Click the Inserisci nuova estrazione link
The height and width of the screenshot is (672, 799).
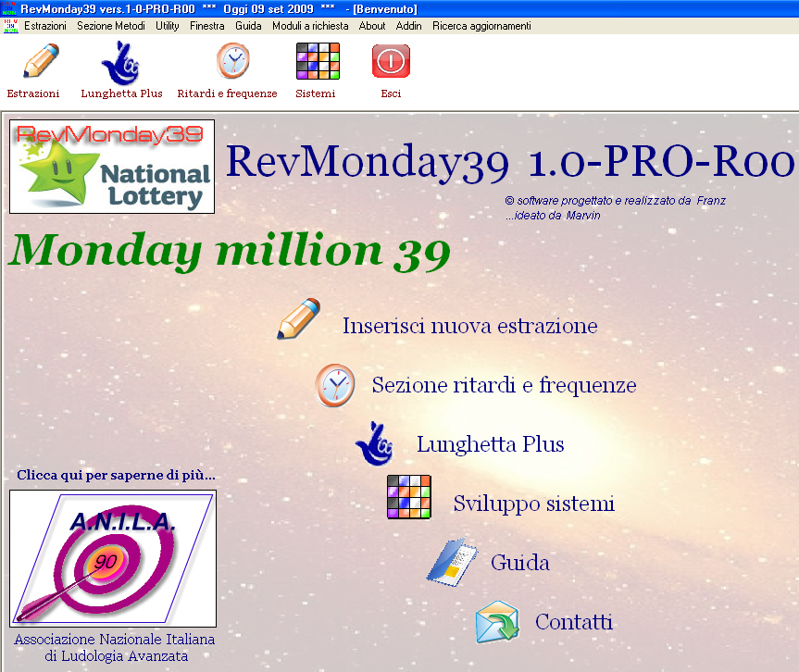tap(469, 326)
